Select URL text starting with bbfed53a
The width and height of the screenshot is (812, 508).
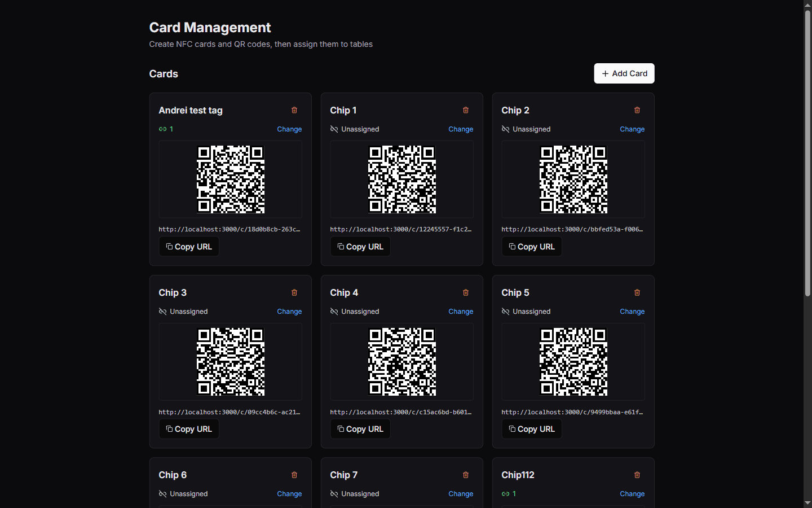click(573, 229)
